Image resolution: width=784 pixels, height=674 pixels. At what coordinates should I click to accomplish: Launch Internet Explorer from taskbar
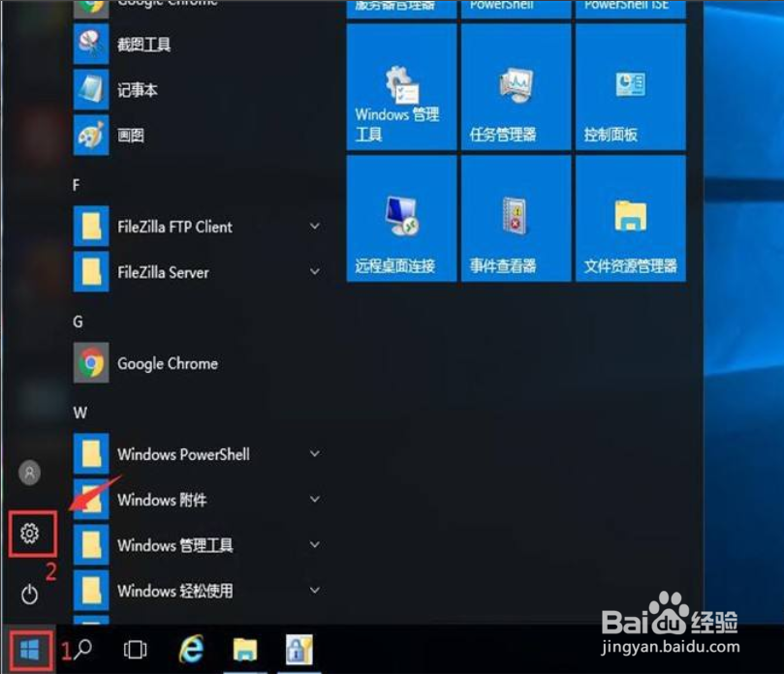pyautogui.click(x=192, y=649)
